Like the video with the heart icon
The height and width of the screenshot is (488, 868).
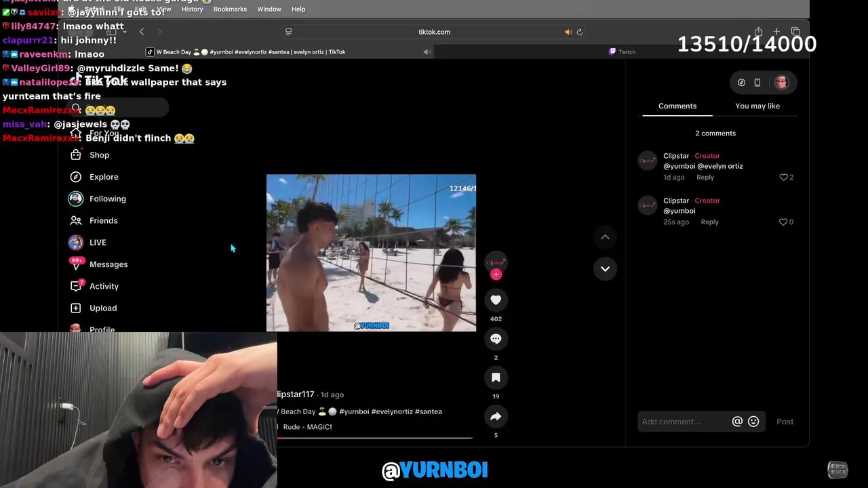click(496, 300)
